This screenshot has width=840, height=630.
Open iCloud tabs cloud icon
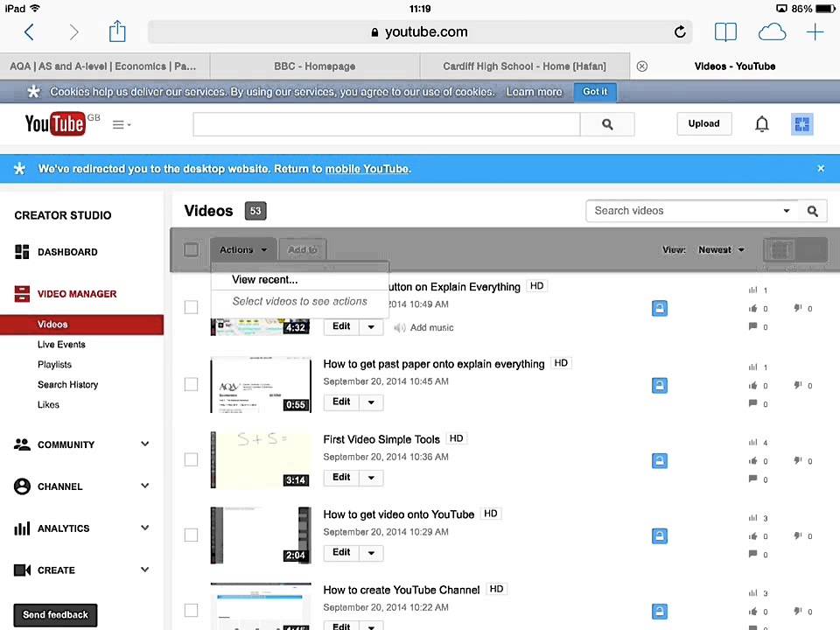[772, 32]
